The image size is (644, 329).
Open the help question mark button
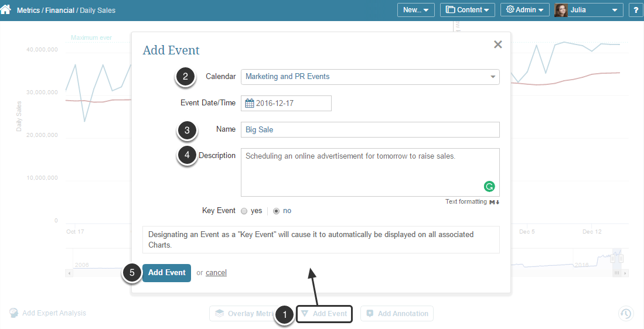(x=636, y=10)
